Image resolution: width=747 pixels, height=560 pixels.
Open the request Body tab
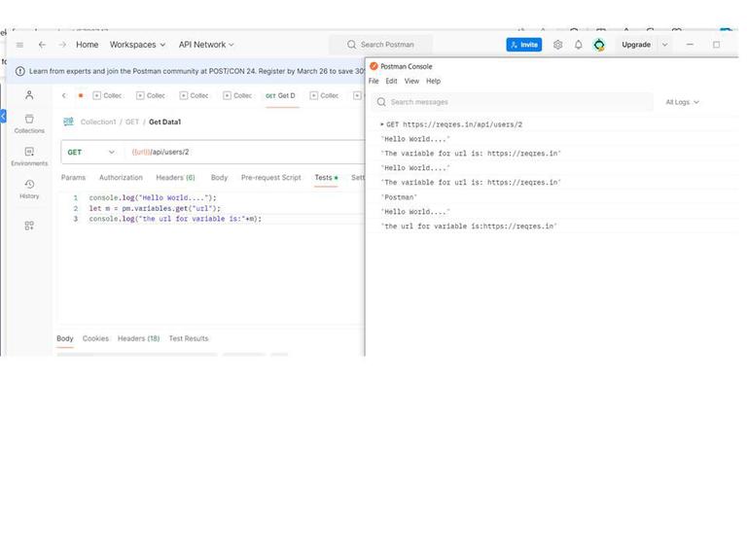pyautogui.click(x=219, y=178)
